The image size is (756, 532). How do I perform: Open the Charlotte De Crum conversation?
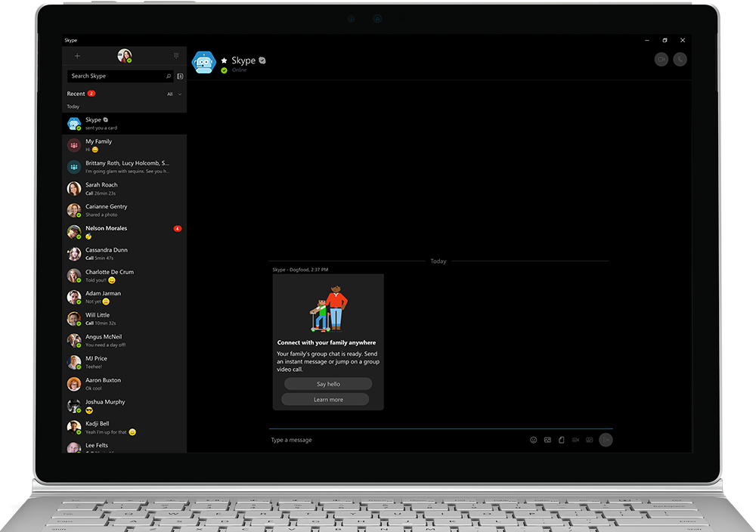coord(125,276)
